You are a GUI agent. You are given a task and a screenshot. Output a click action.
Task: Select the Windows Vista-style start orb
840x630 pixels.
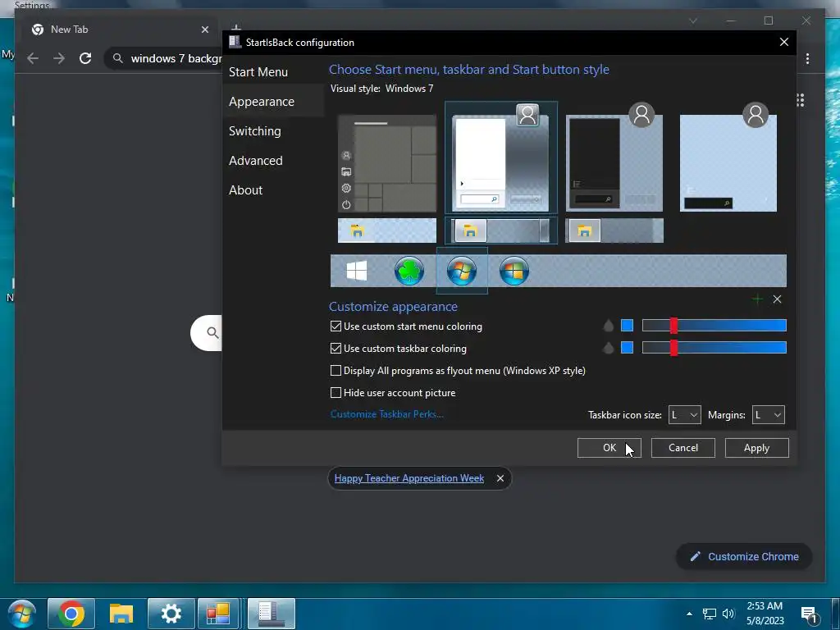[x=514, y=271]
